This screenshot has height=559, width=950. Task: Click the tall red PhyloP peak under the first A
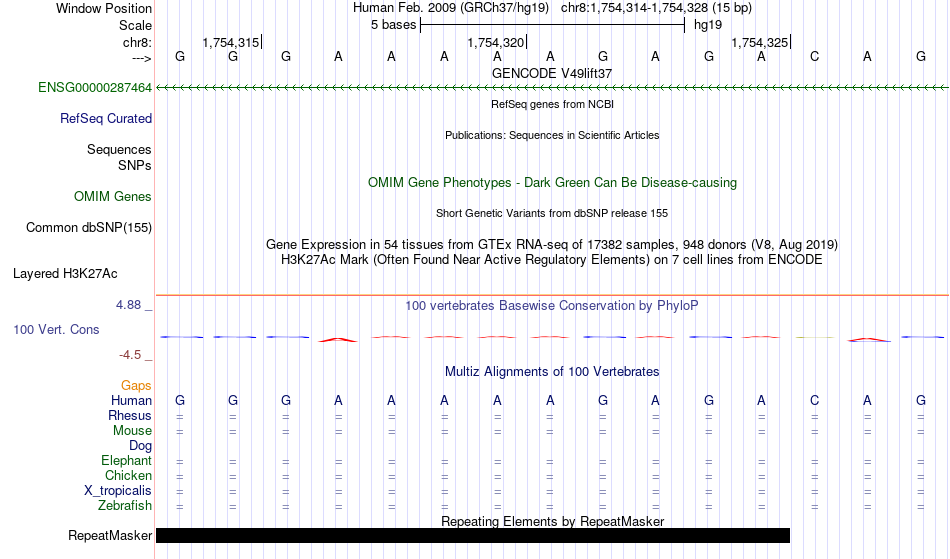click(338, 340)
